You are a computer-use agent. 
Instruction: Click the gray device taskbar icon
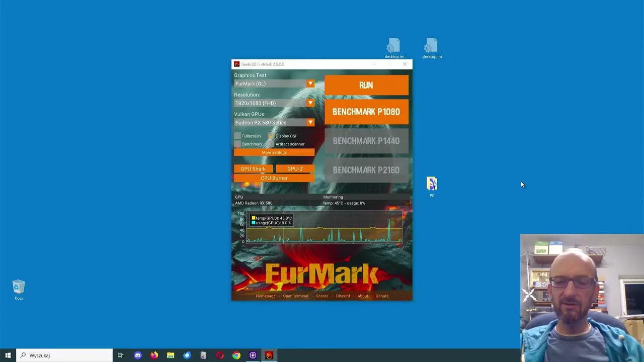(203, 355)
